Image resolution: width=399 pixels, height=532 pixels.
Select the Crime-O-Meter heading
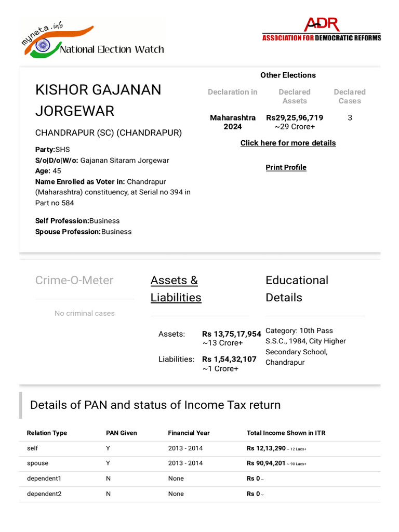click(x=74, y=280)
